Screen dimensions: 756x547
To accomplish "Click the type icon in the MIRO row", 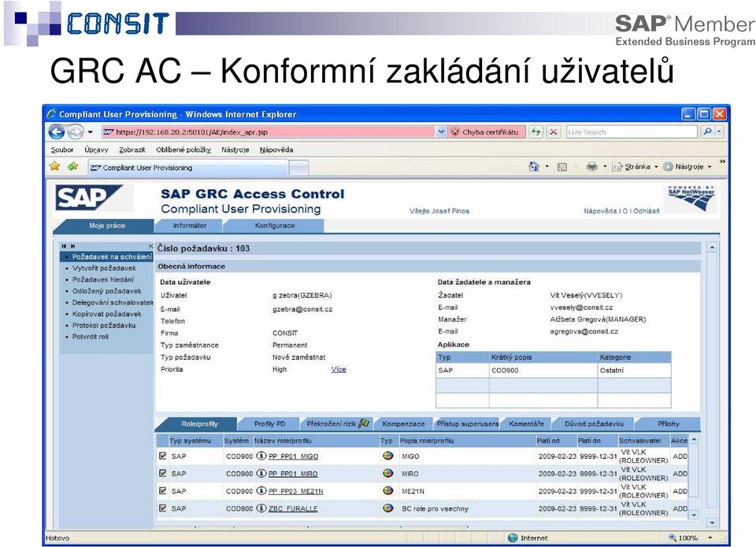I will 387,473.
